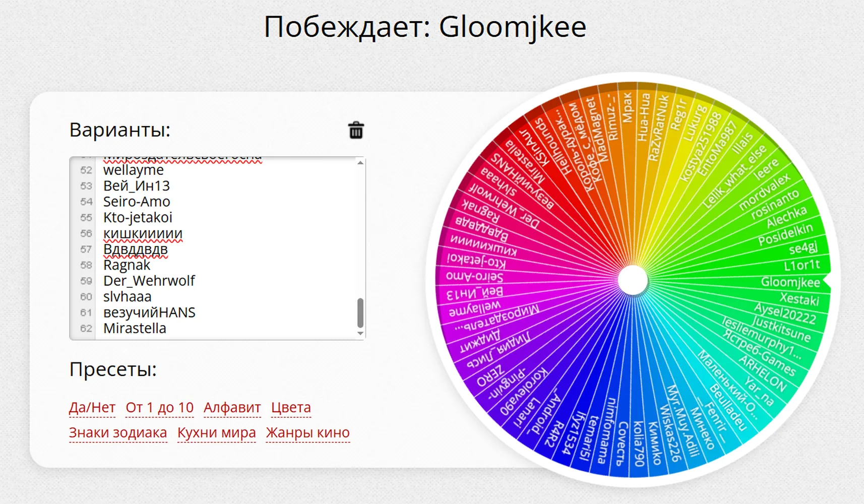
Task: Apply the Кухни мира preset
Action: tap(216, 432)
